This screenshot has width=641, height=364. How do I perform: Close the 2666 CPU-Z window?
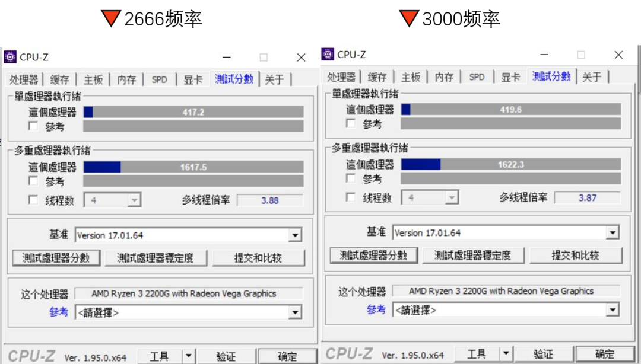point(302,57)
